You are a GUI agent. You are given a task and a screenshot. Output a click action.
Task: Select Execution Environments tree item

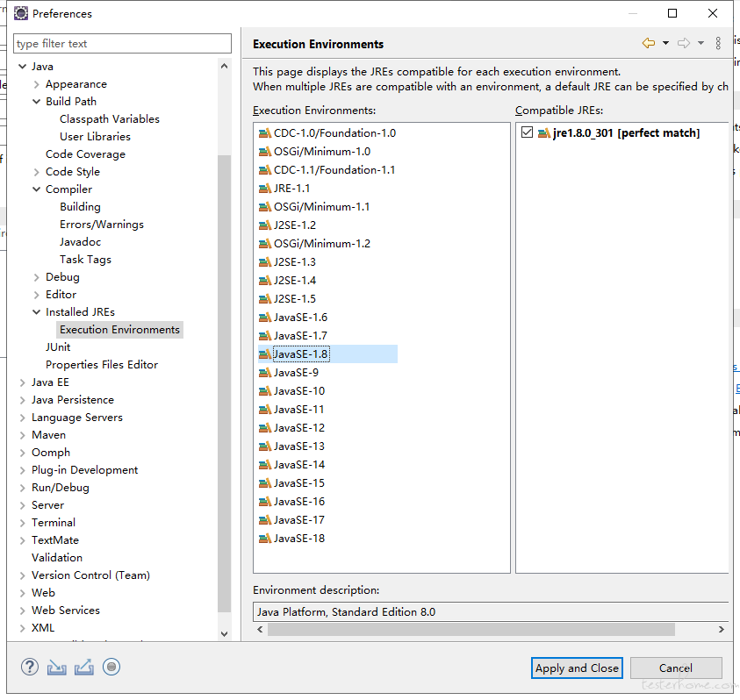(120, 330)
